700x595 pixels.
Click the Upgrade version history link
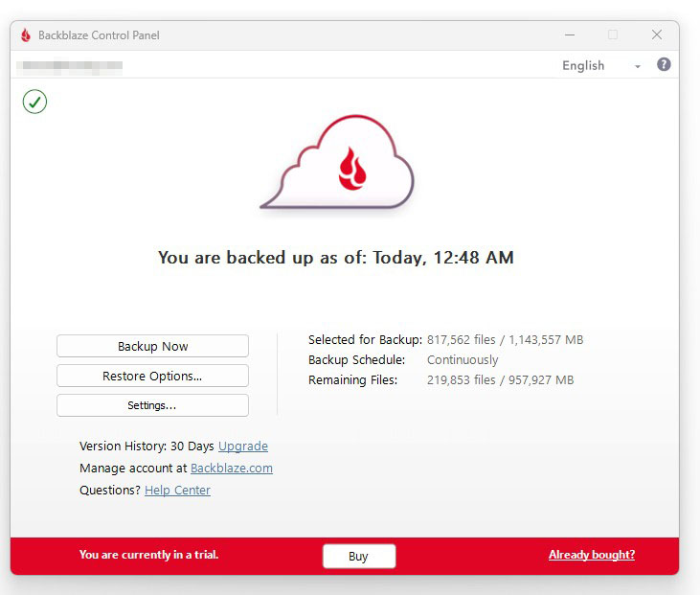(x=243, y=446)
